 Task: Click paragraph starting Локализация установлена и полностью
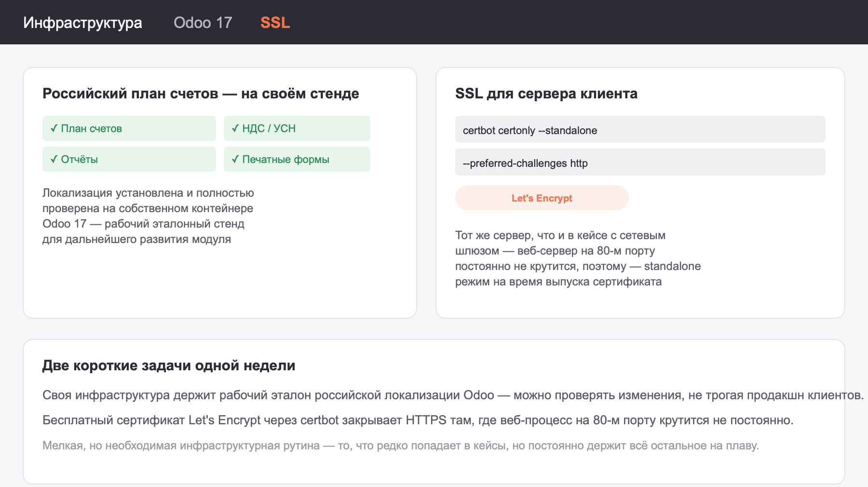148,216
